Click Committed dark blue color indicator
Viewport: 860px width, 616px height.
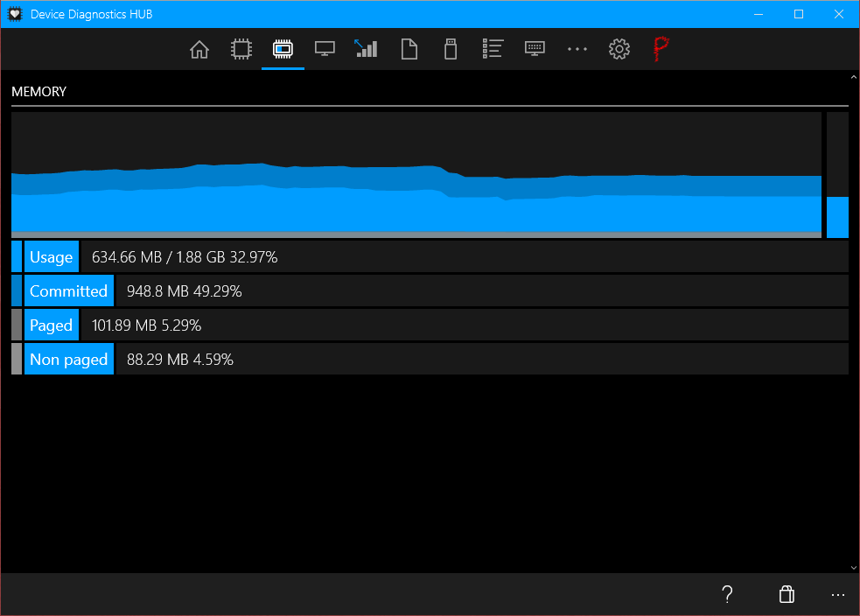[17, 290]
